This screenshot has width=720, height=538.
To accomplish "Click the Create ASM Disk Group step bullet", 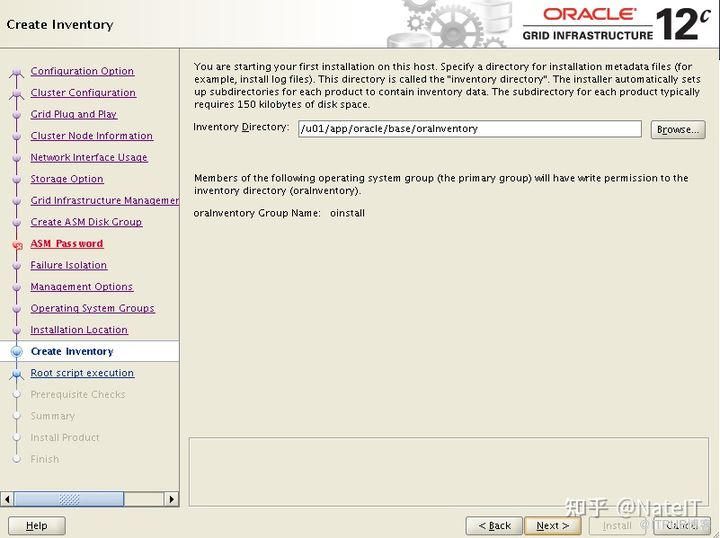I will (x=17, y=223).
